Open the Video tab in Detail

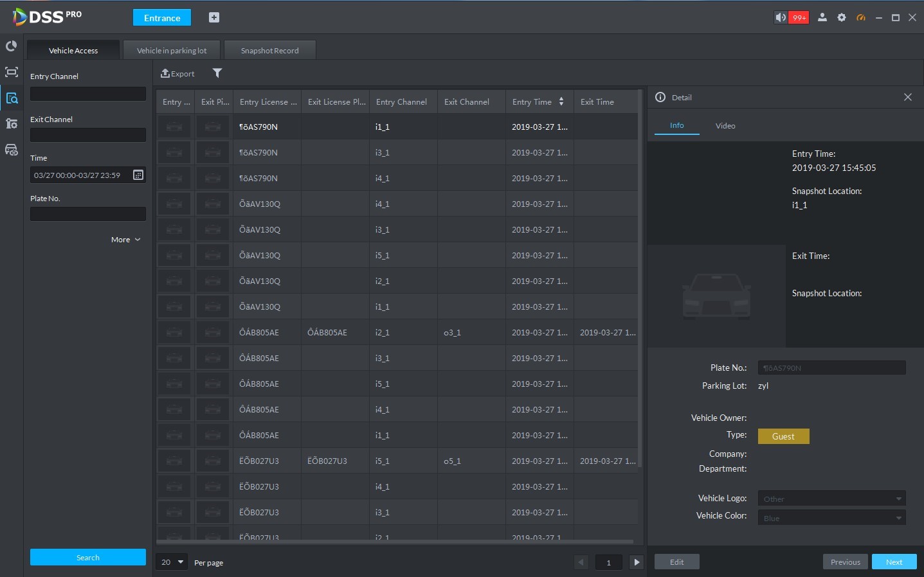[725, 126]
